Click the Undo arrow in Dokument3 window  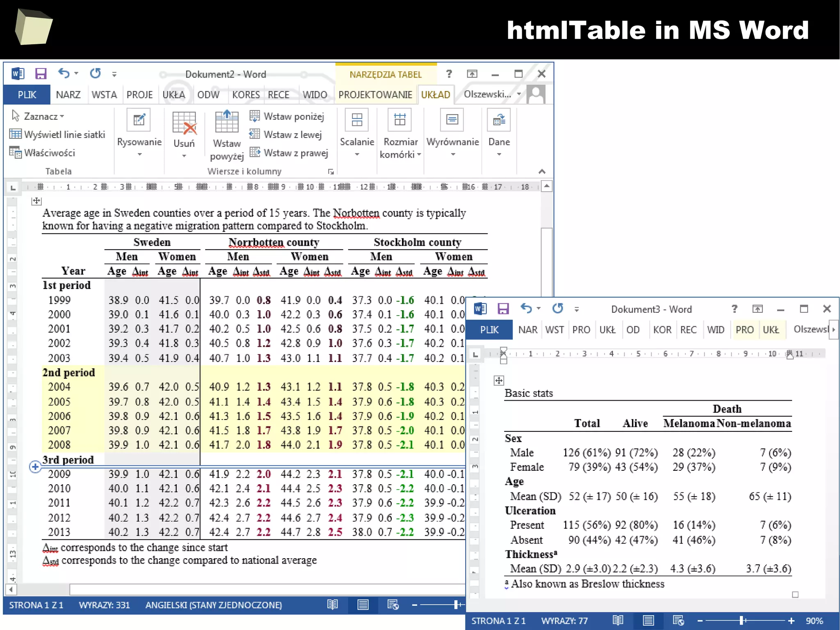pos(526,308)
